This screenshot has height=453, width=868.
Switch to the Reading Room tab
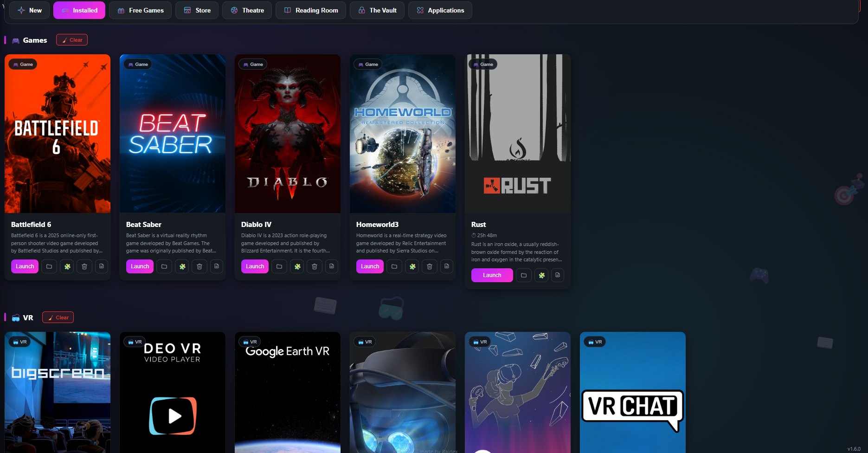tap(311, 10)
